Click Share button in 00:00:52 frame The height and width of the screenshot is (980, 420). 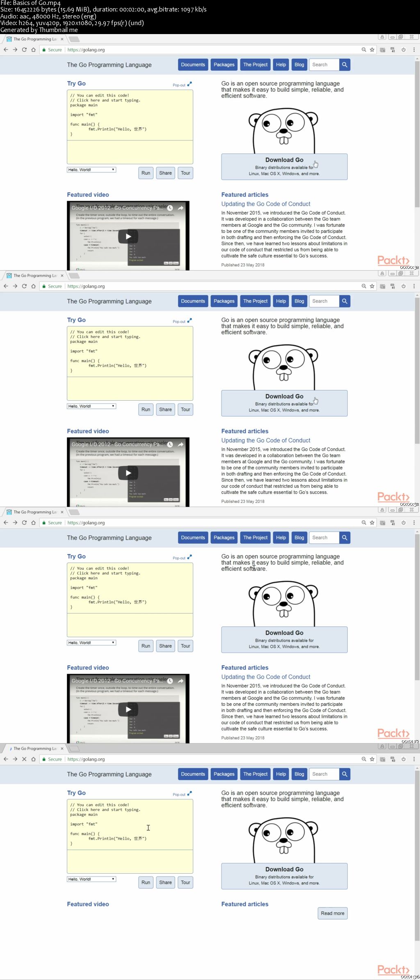(x=165, y=409)
